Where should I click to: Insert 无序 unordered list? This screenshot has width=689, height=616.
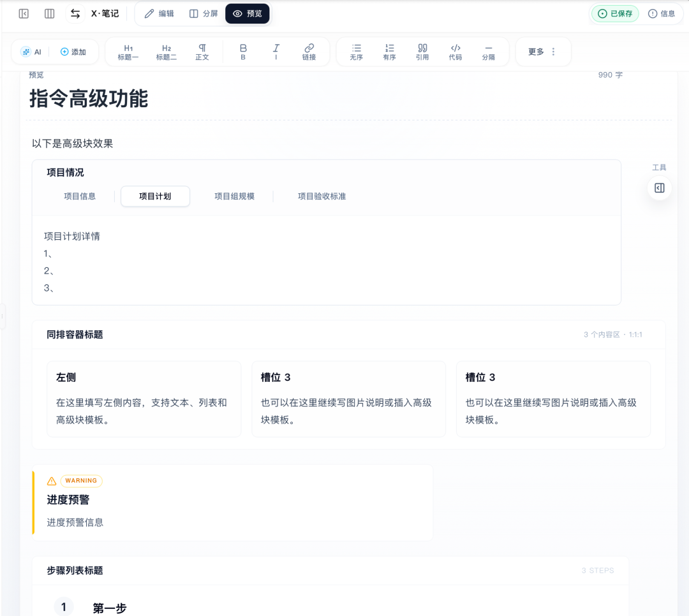(x=357, y=52)
